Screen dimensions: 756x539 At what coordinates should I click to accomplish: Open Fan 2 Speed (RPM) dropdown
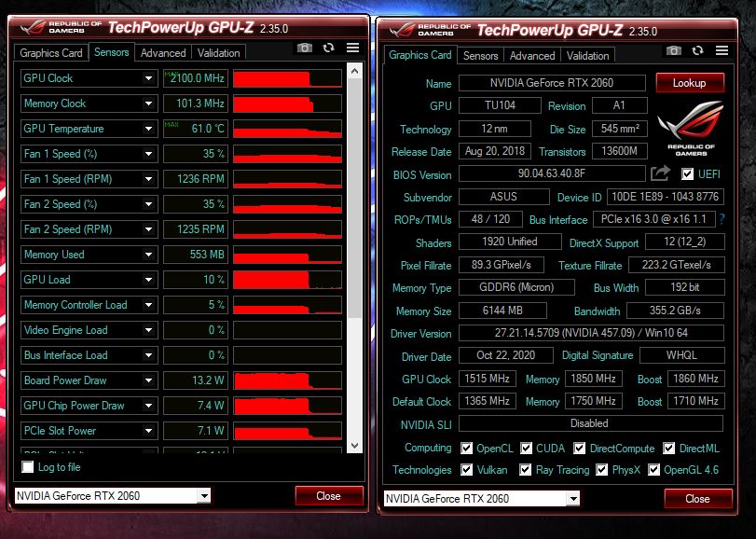coord(148,229)
